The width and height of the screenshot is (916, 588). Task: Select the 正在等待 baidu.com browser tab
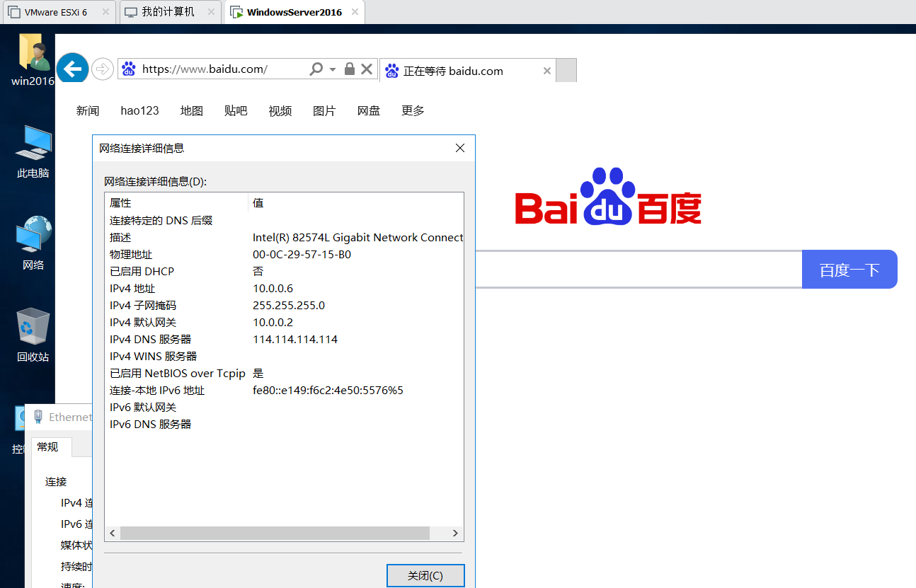(468, 71)
